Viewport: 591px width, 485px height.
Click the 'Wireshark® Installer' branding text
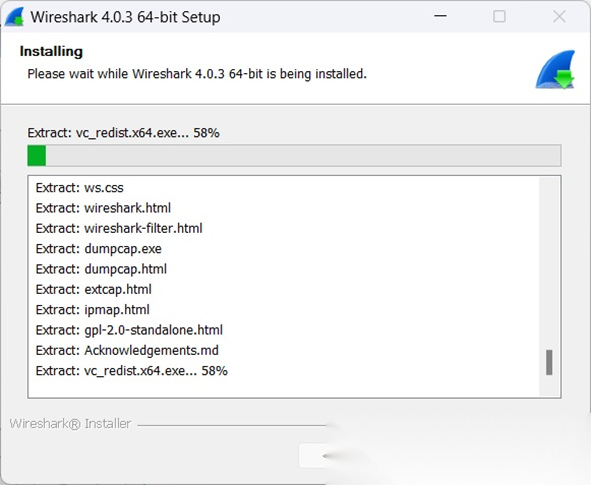70,424
